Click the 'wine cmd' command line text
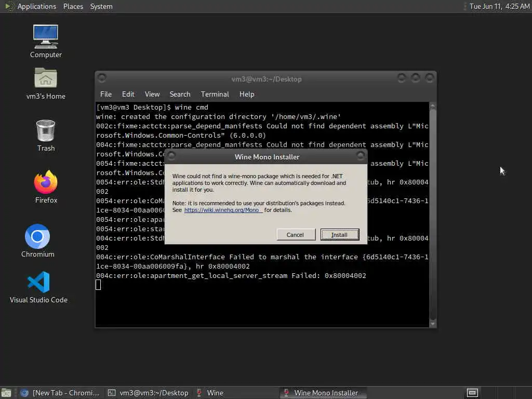 click(191, 107)
